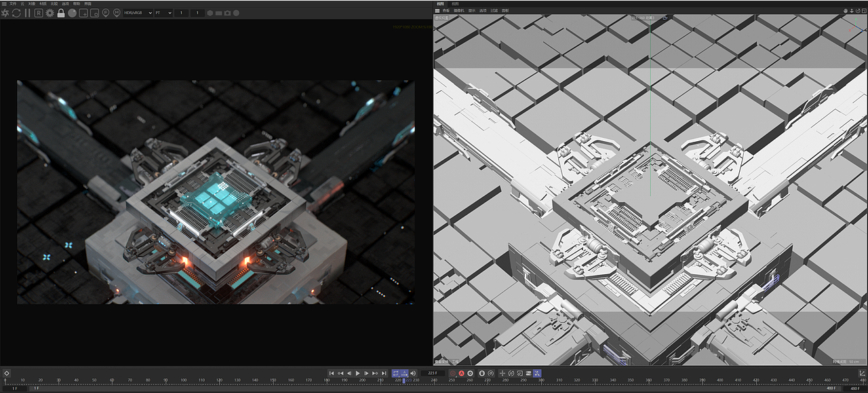The height and width of the screenshot is (393, 868).
Task: Toggle clay mode sphere icon
Action: pyautogui.click(x=72, y=13)
